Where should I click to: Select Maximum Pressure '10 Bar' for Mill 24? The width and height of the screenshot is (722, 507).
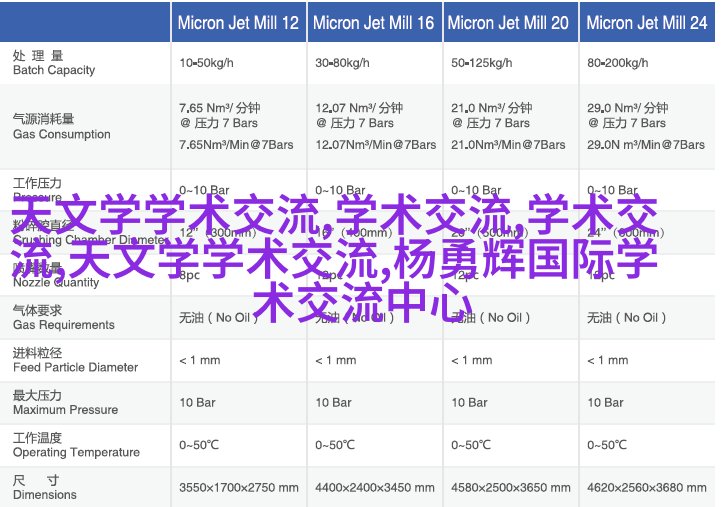tap(605, 402)
